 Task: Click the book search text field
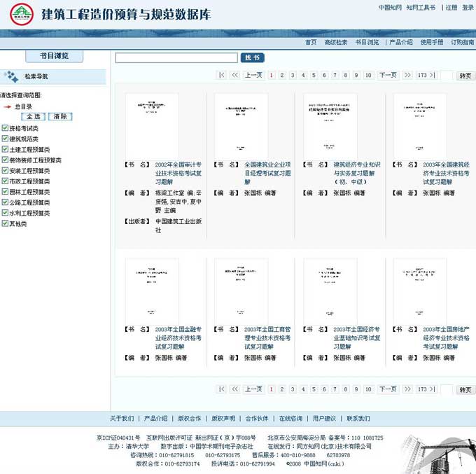176,58
